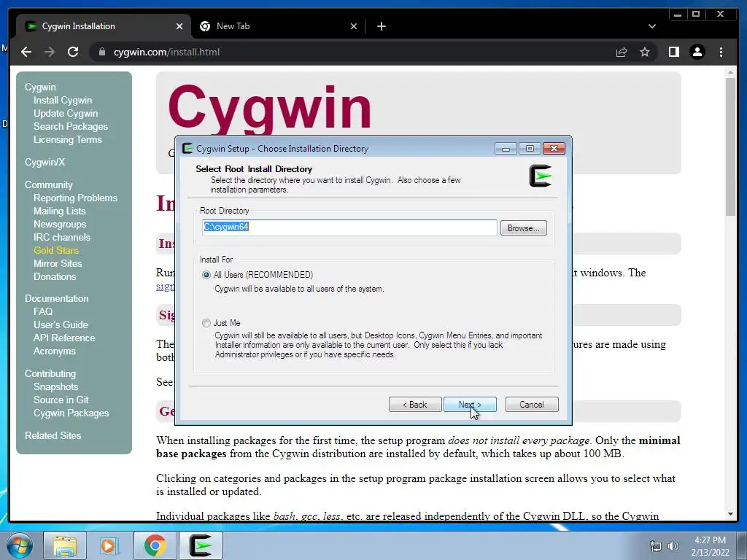Close the Cygwin Installation tab
Screen dimensions: 747x560
[x=179, y=26]
